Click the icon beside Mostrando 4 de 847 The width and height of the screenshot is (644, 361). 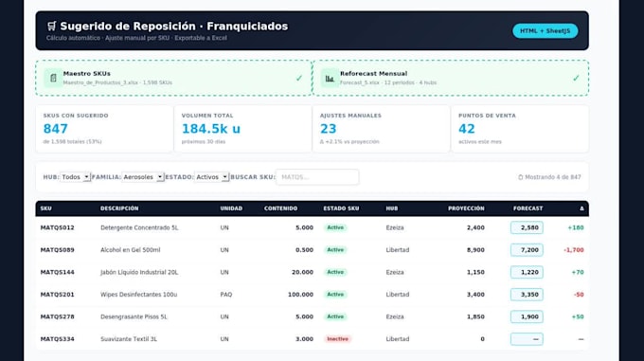[x=520, y=177]
